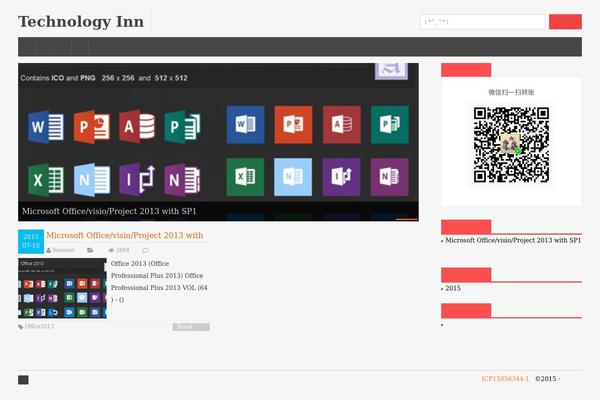Image resolution: width=600 pixels, height=400 pixels.
Task: Click the comment bubble icon in post meta
Action: (145, 250)
